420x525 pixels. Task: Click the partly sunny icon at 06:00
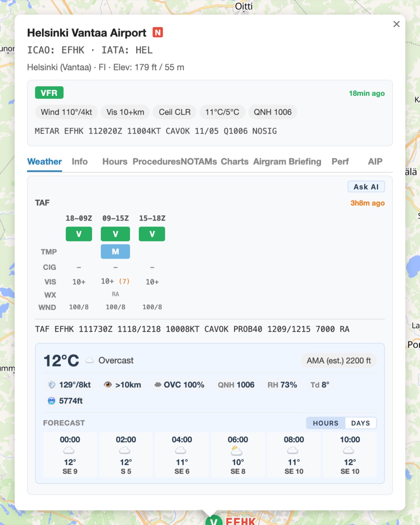pos(237,451)
